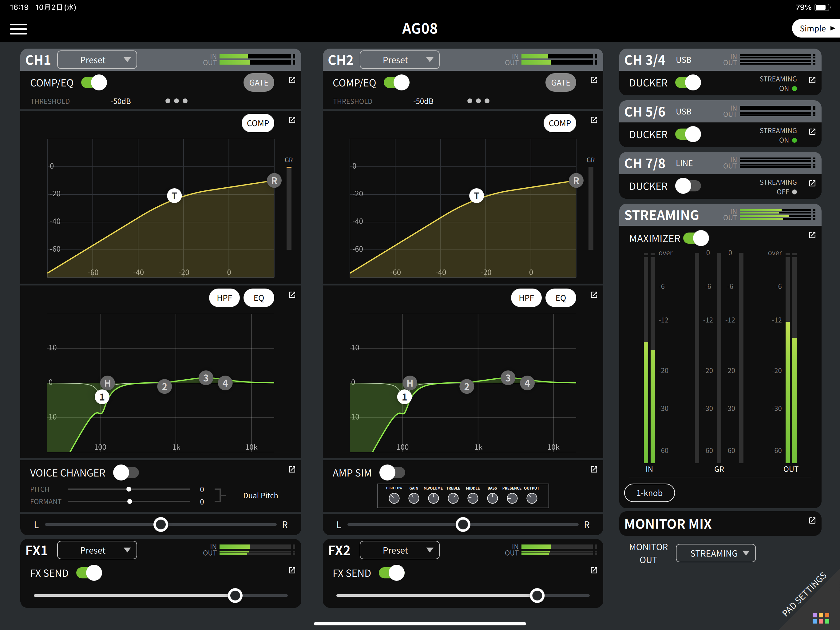Toggle the CH2 GATE button
This screenshot has width=840, height=630.
click(561, 82)
